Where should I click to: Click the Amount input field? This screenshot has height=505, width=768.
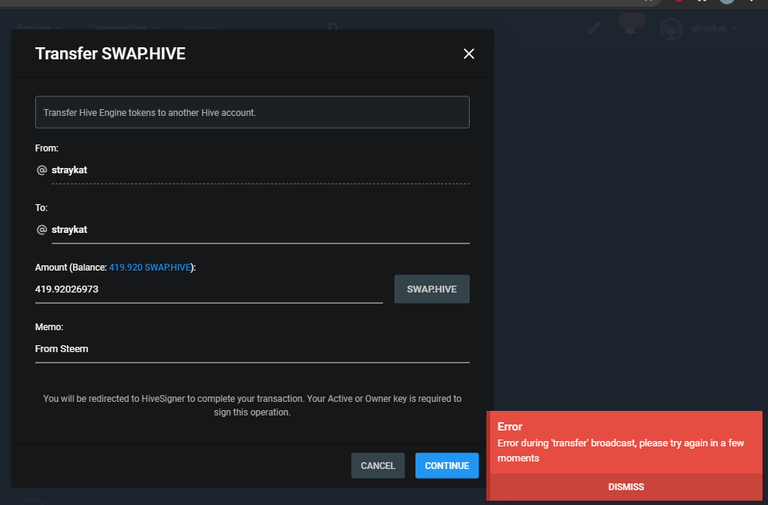click(x=209, y=289)
